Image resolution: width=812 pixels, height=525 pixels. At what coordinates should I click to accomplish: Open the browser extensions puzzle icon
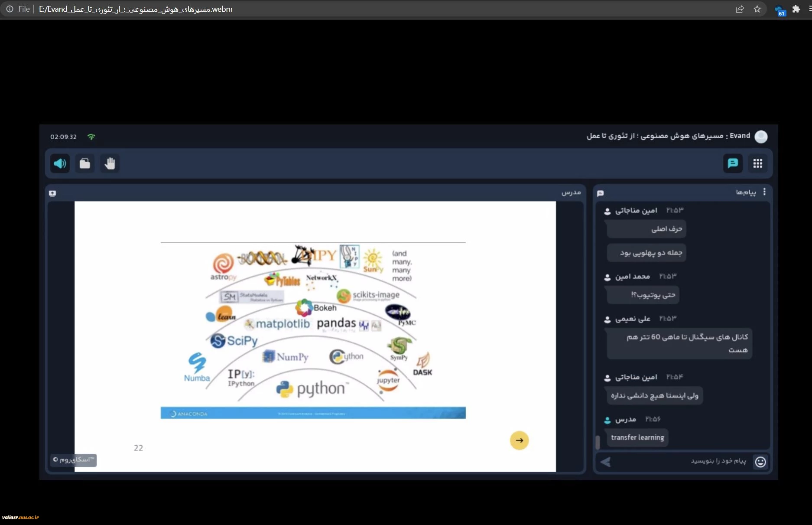click(796, 9)
